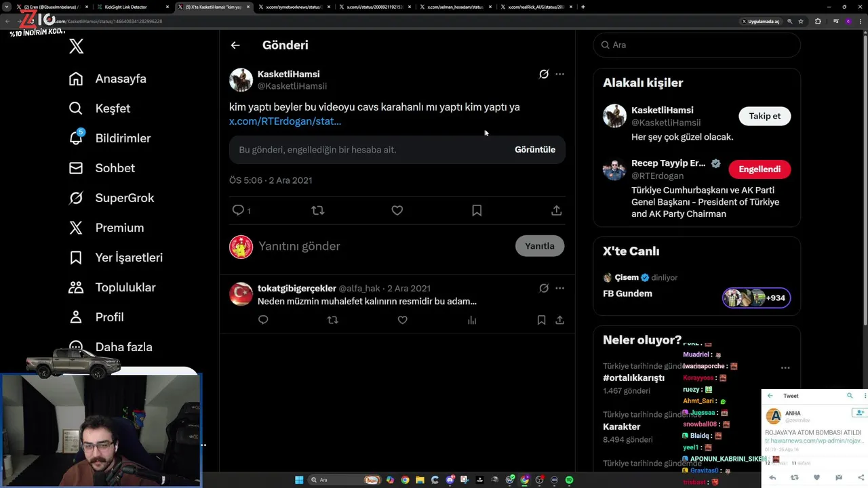The width and height of the screenshot is (868, 488).
Task: Click the Grok icon on KasketliHamsi's post
Action: [544, 74]
